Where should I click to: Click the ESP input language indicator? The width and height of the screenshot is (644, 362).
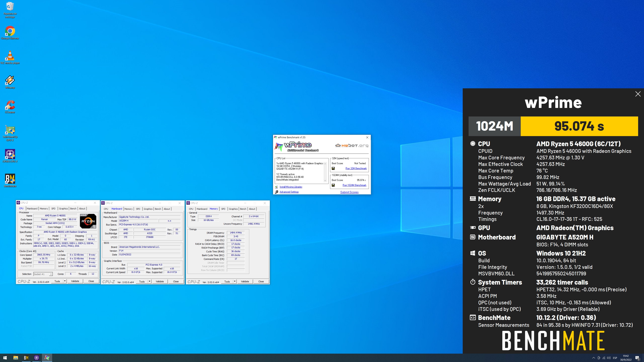point(615,358)
